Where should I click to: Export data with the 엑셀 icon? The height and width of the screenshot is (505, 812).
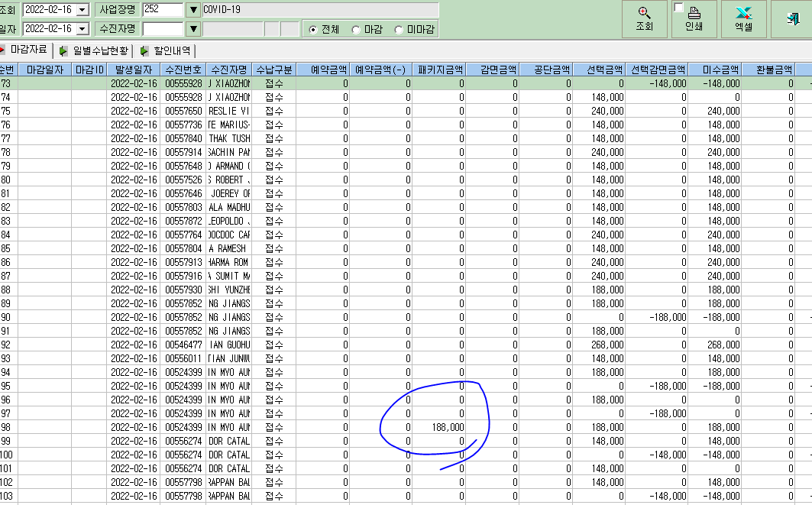pyautogui.click(x=744, y=13)
